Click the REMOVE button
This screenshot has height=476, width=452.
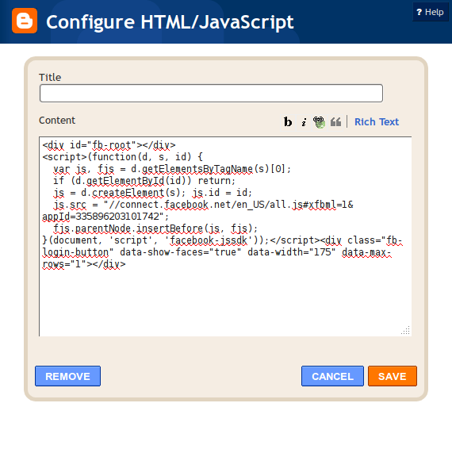tap(67, 376)
